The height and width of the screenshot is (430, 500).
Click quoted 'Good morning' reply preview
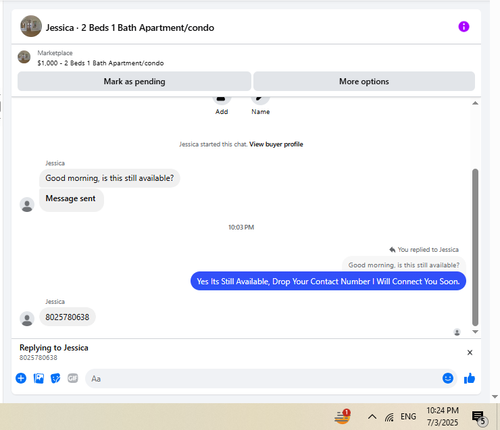(x=404, y=265)
